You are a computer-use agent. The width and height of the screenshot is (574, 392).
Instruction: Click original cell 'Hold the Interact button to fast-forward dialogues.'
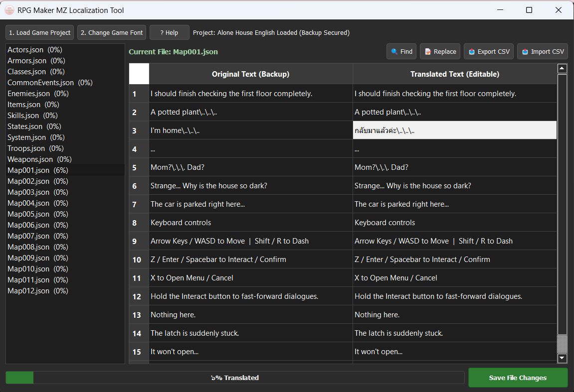point(251,296)
